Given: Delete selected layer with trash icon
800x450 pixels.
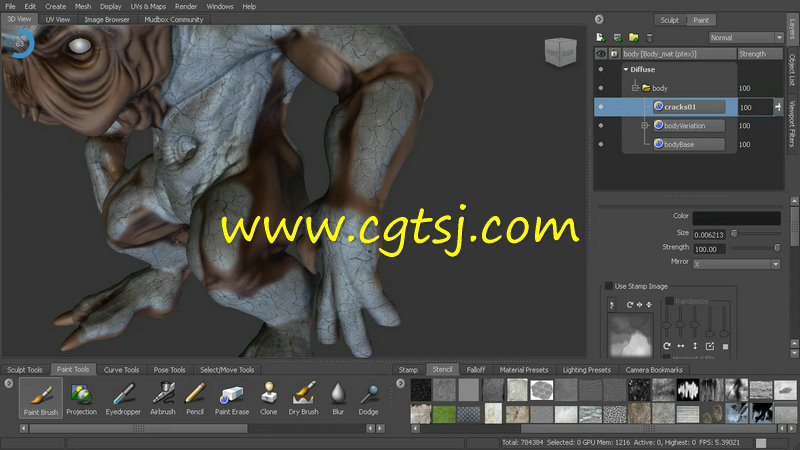Looking at the screenshot, I should (649, 38).
